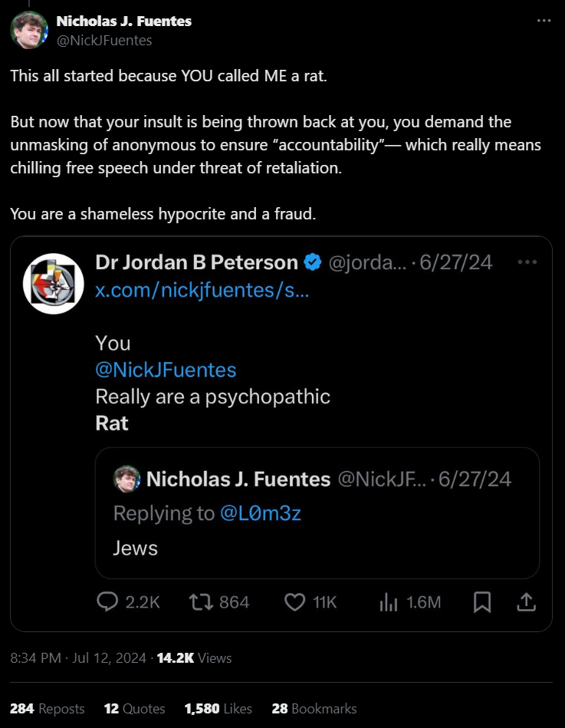Bookmark the quoted tweet with the bookmark icon

(482, 602)
